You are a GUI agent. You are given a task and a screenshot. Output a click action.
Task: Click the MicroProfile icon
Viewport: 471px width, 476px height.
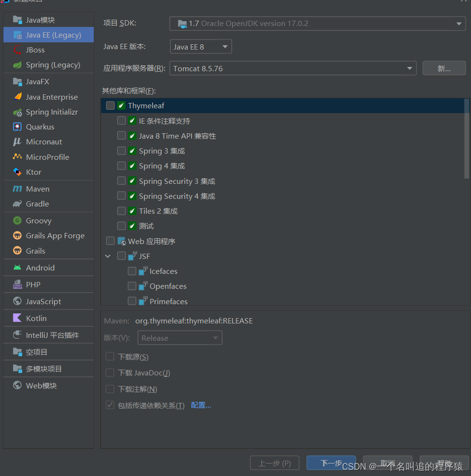[17, 157]
